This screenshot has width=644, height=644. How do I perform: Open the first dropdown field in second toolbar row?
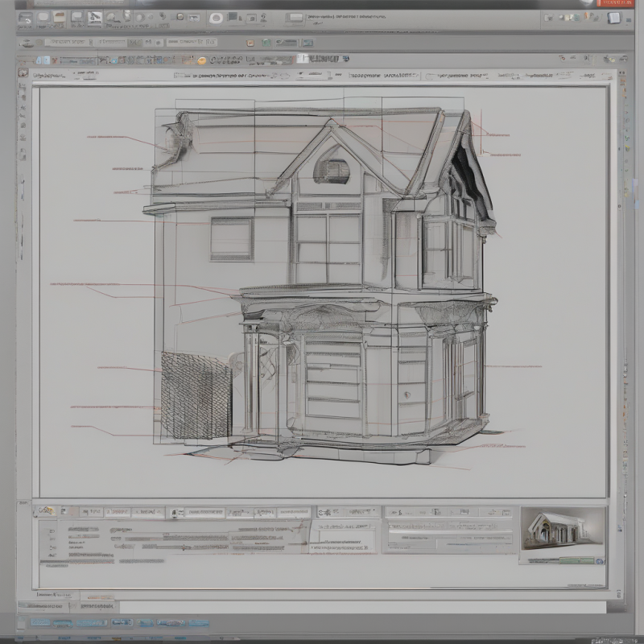coord(68,43)
